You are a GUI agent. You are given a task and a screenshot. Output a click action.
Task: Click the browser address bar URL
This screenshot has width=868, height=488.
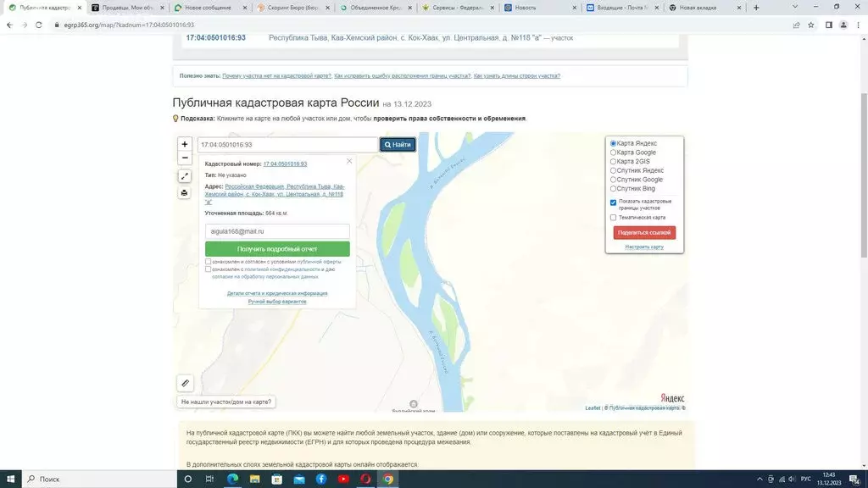(129, 25)
